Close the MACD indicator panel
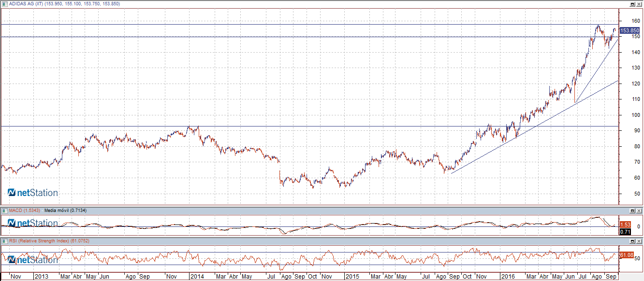The image size is (644, 281). (x=639, y=211)
